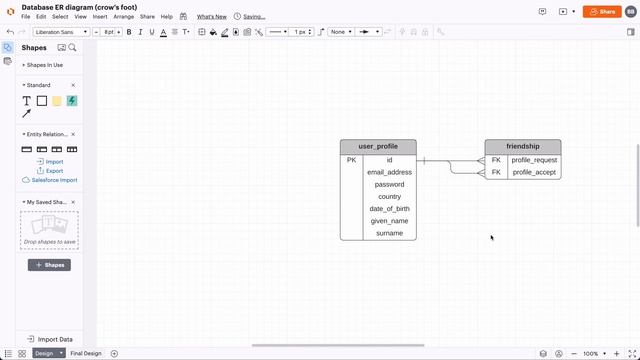The height and width of the screenshot is (360, 640).
Task: Open the View menu
Action: [80, 17]
